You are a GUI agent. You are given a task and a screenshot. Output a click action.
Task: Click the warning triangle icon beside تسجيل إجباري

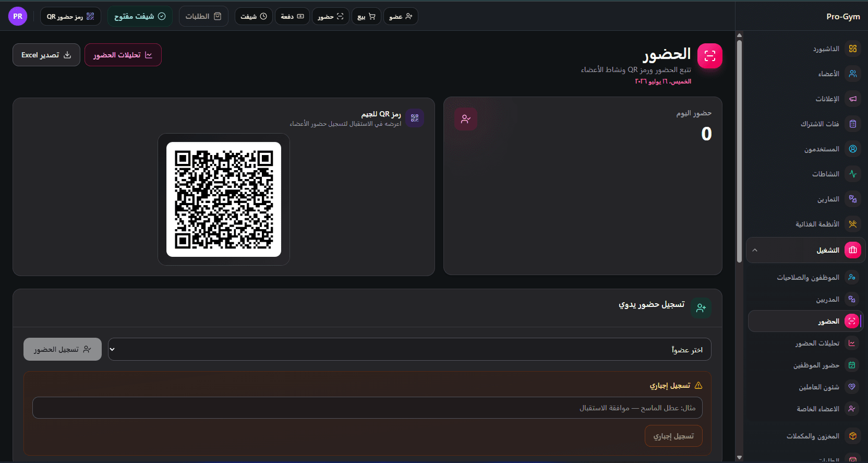pos(698,385)
